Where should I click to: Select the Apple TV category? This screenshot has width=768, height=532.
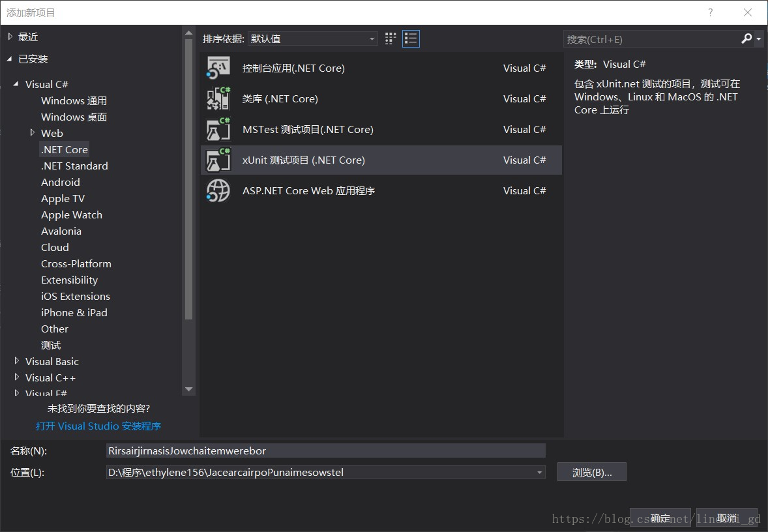pyautogui.click(x=63, y=198)
